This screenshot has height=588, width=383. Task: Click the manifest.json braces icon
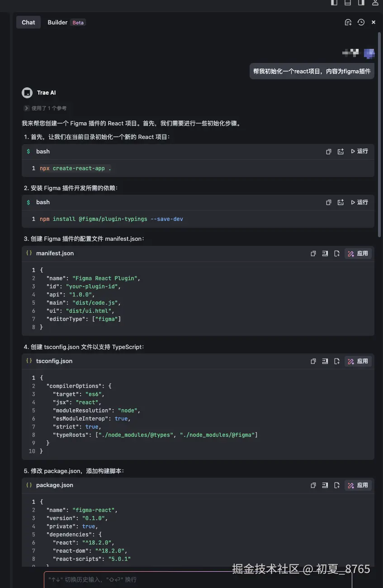click(x=29, y=253)
